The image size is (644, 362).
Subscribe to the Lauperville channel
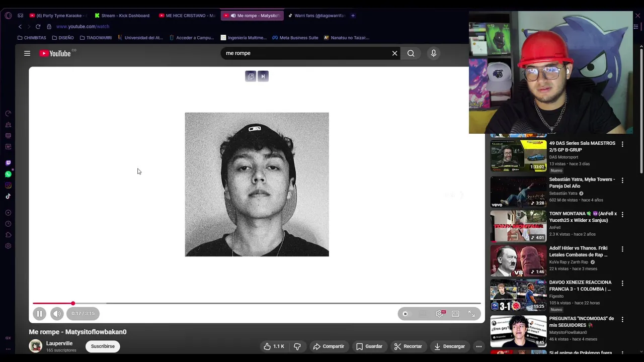point(103,346)
